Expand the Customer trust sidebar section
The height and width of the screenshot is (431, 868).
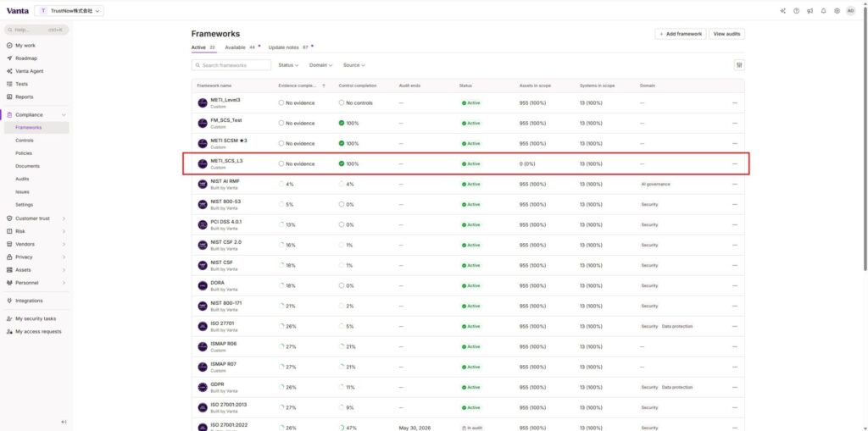[34, 218]
